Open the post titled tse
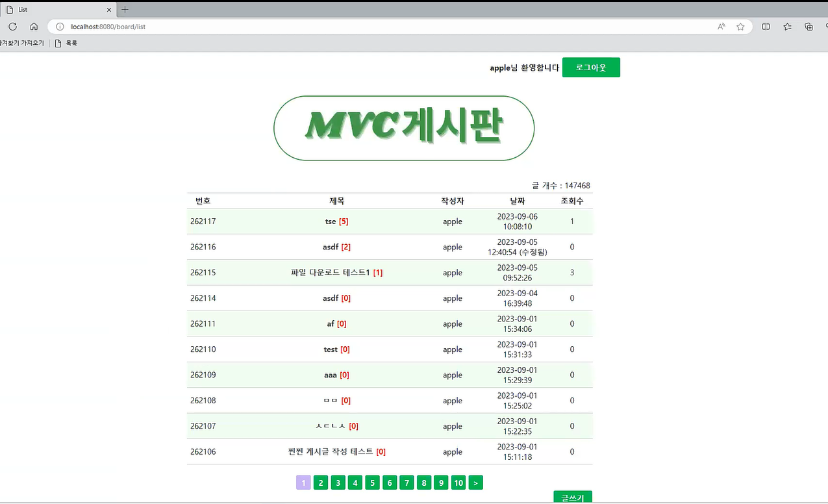This screenshot has height=504, width=828. pyautogui.click(x=336, y=221)
